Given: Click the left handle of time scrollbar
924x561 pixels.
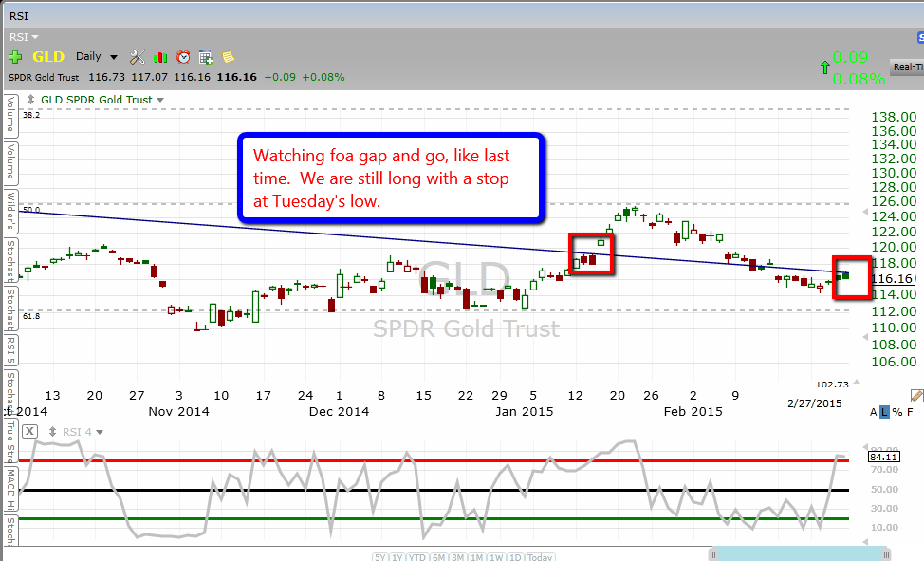Looking at the screenshot, I should point(713,554).
